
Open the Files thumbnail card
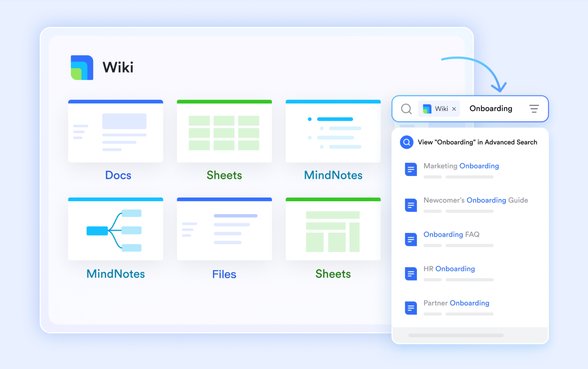pos(224,229)
